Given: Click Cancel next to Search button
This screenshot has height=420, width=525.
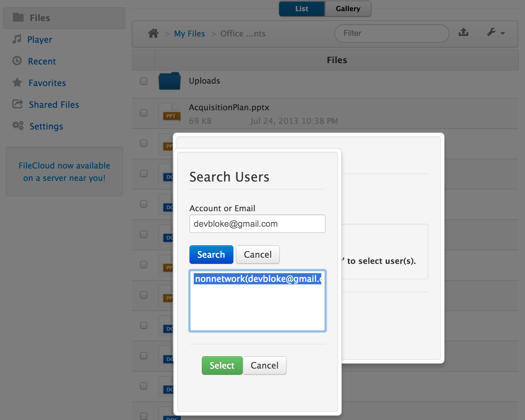Looking at the screenshot, I should [258, 255].
